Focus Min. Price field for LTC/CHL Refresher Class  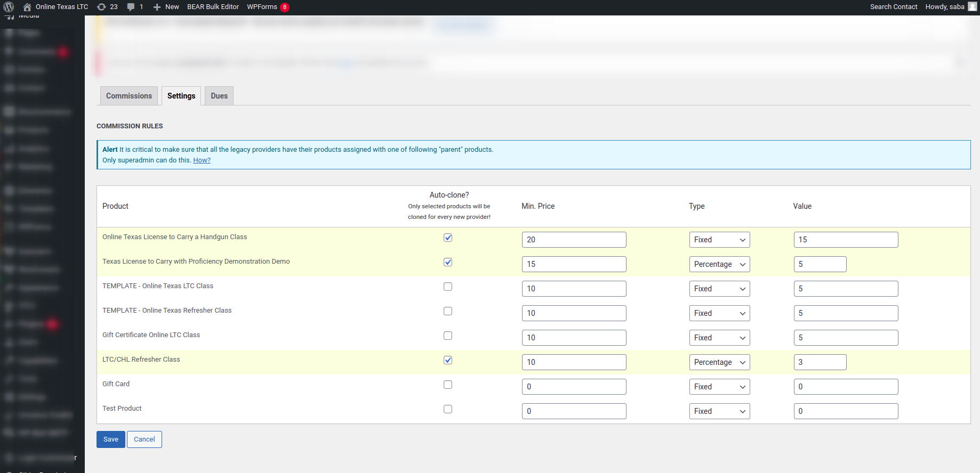coord(574,362)
